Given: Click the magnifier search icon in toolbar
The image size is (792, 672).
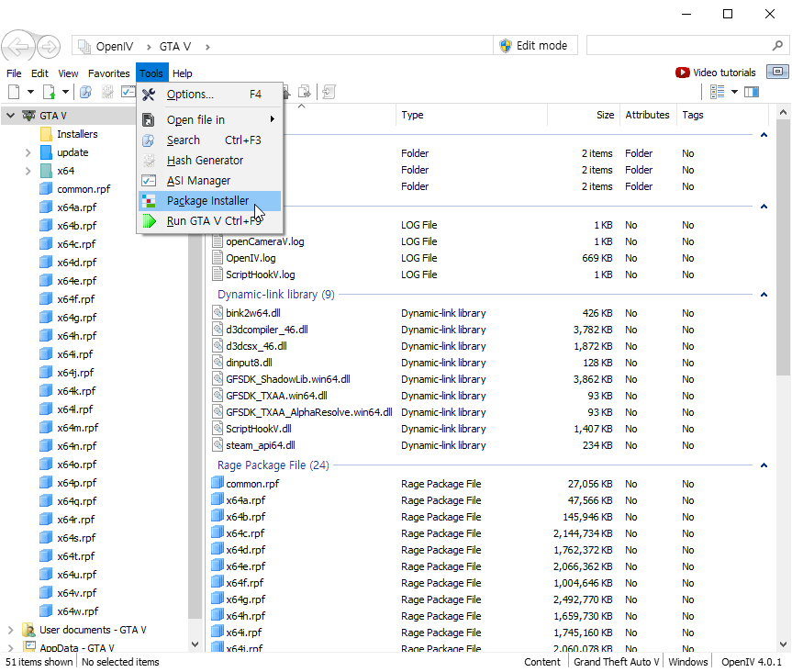Looking at the screenshot, I should pos(86,92).
